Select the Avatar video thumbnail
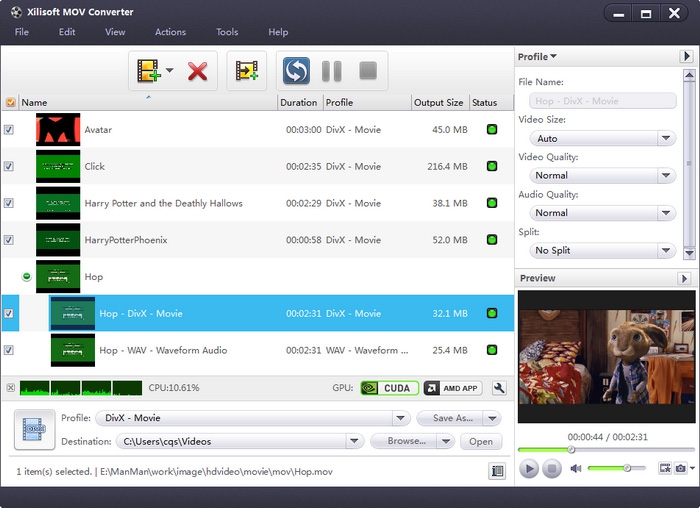The height and width of the screenshot is (508, 700). (x=58, y=129)
